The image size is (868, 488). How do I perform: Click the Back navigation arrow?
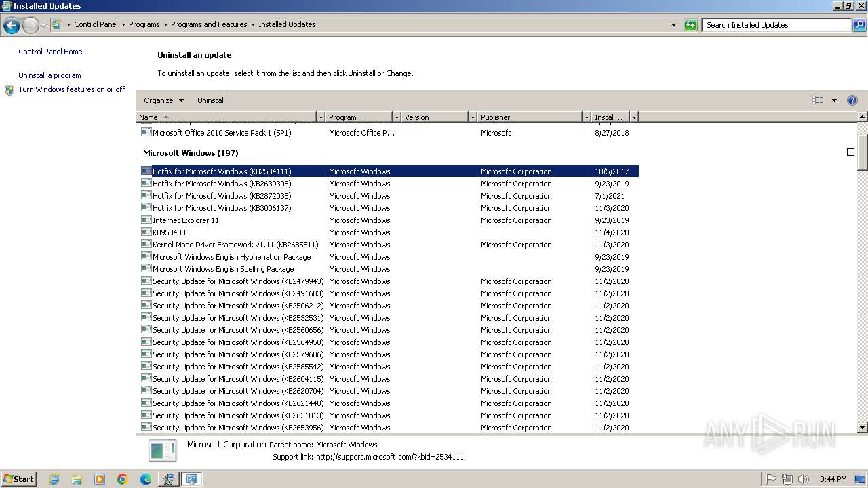[12, 26]
